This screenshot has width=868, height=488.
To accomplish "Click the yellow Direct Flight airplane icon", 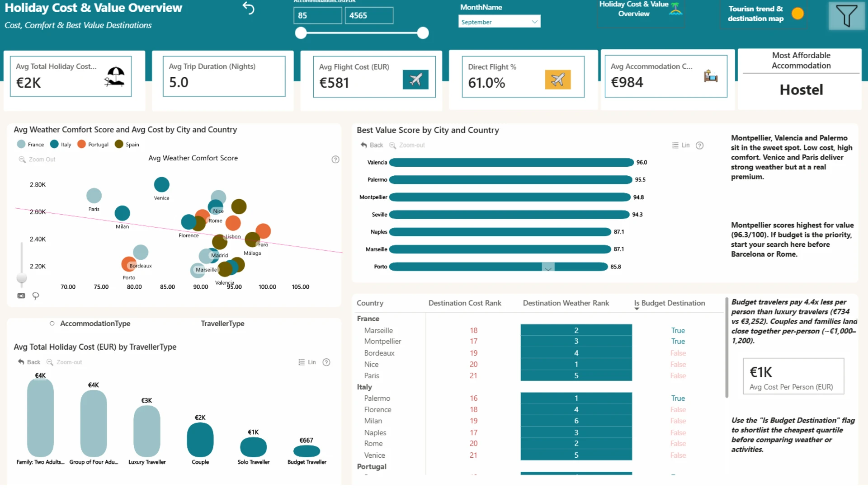I will [558, 80].
